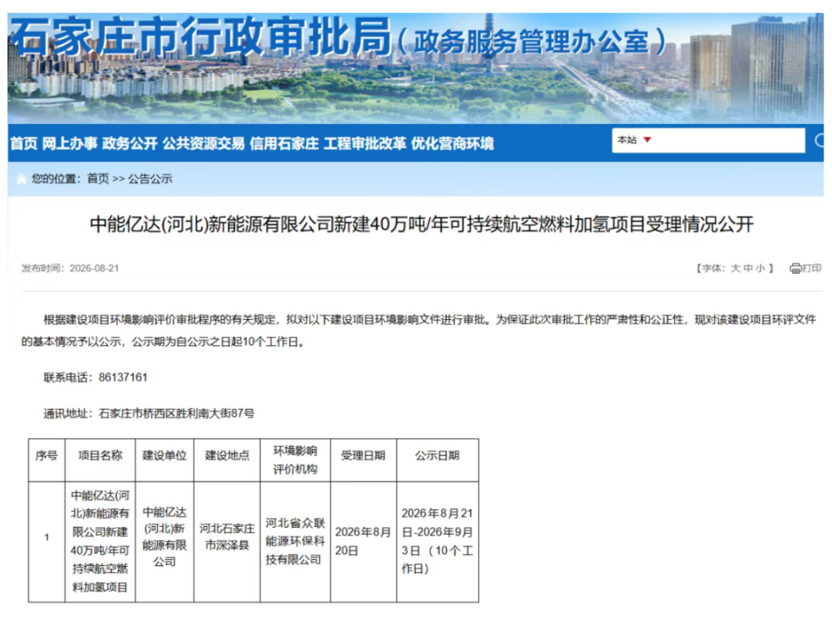The height and width of the screenshot is (644, 832).
Task: Click the acceptance date cell 2026年8月20日
Action: point(363,541)
